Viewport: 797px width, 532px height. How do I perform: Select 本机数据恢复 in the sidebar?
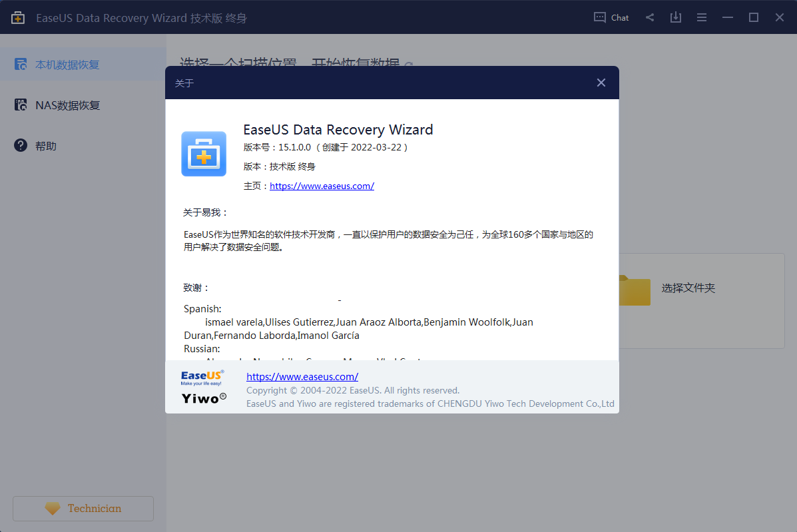pos(83,64)
